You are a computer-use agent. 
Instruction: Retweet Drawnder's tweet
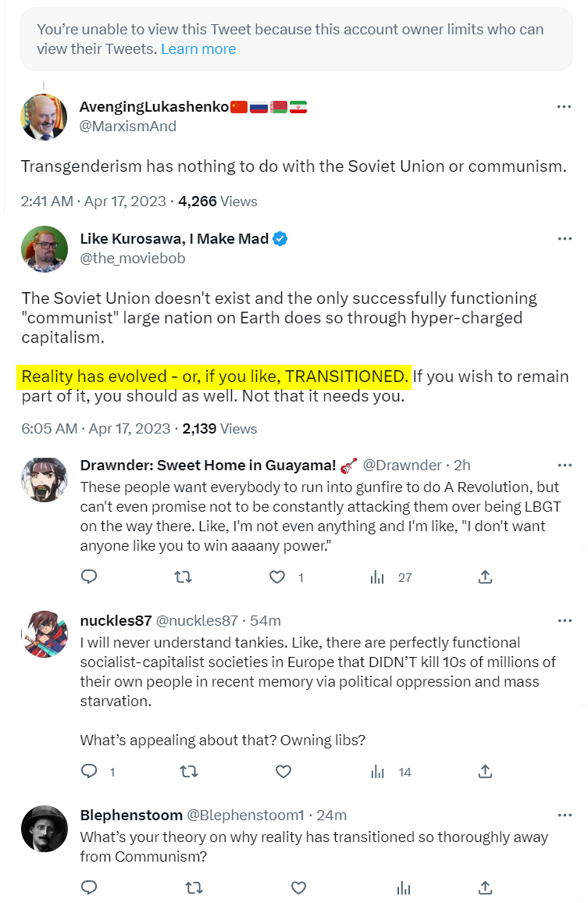[183, 577]
